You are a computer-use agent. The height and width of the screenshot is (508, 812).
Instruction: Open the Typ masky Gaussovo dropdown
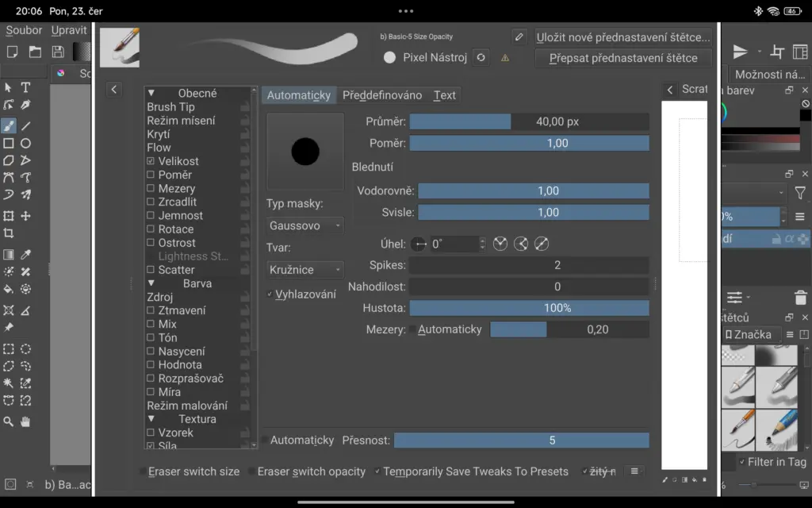coord(304,225)
